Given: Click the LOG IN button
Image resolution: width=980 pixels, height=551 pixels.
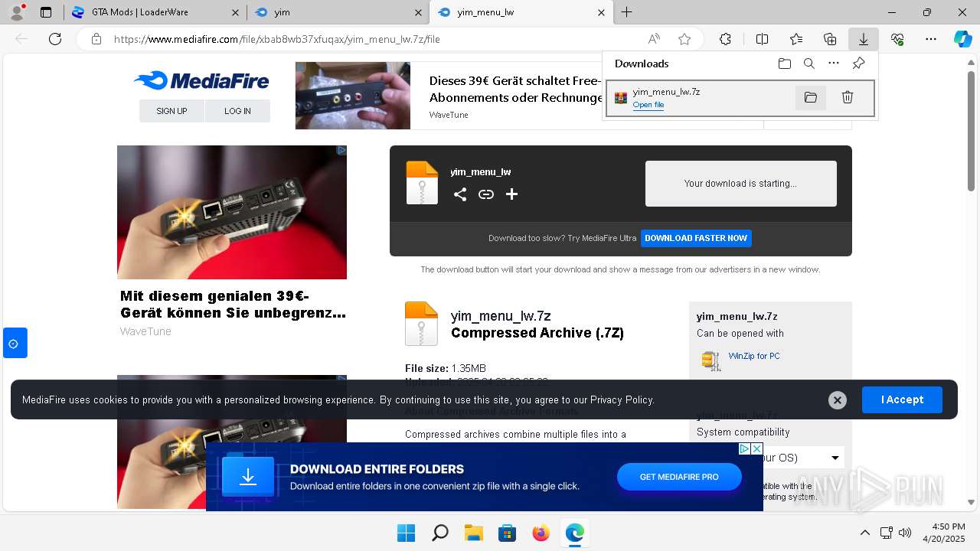Looking at the screenshot, I should (237, 111).
